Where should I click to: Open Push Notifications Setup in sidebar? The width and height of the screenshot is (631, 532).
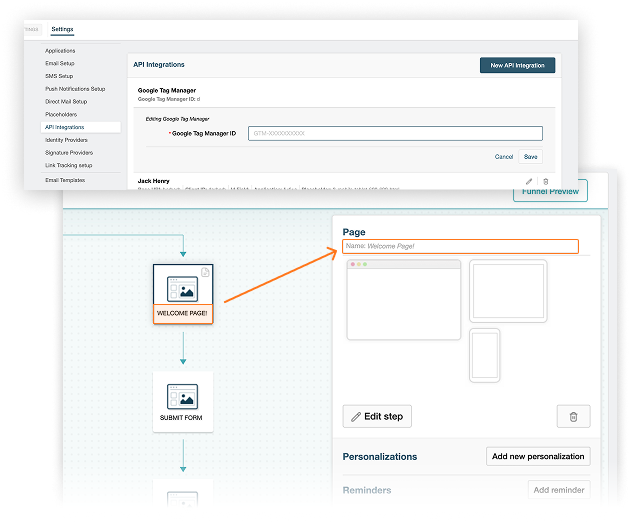(75, 89)
